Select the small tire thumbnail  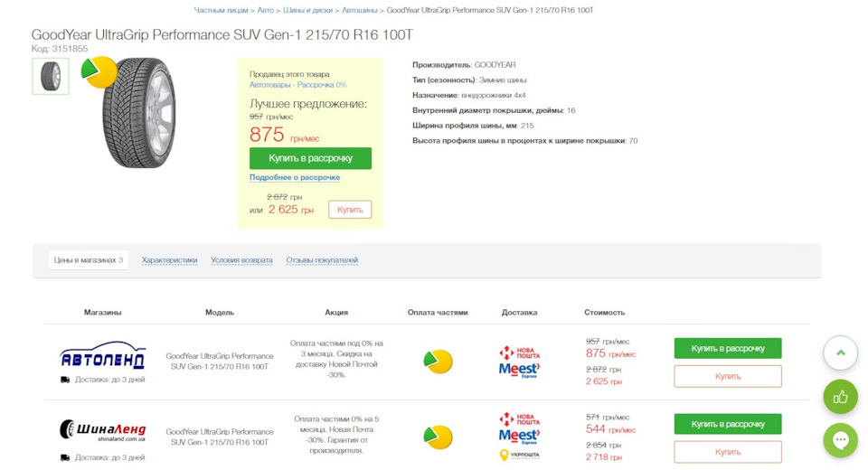click(51, 77)
